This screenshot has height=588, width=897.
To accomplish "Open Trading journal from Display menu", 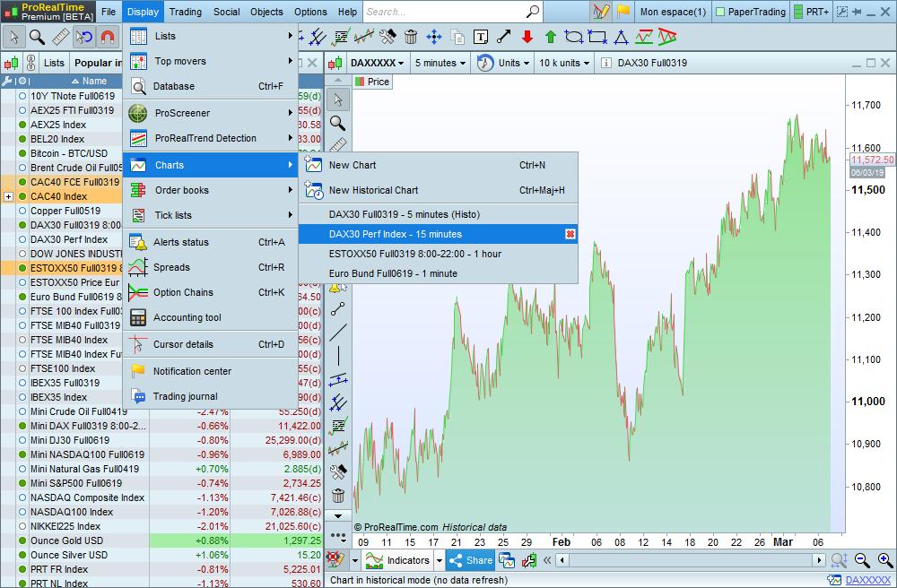I will (x=210, y=396).
